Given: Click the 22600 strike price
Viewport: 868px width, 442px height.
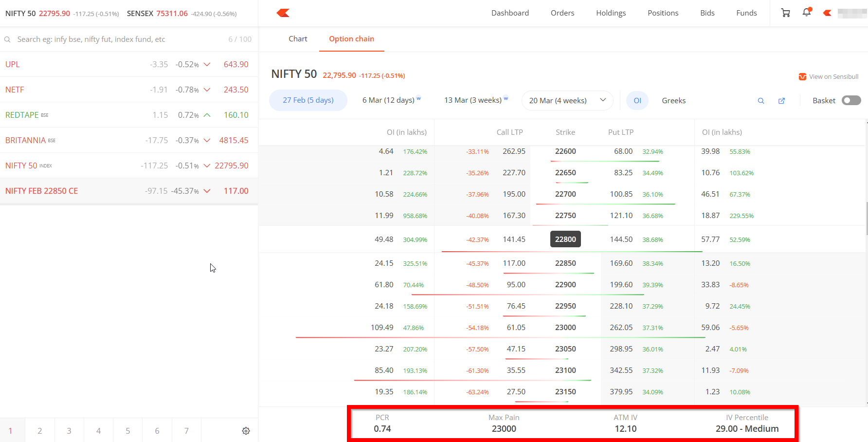Looking at the screenshot, I should point(565,151).
